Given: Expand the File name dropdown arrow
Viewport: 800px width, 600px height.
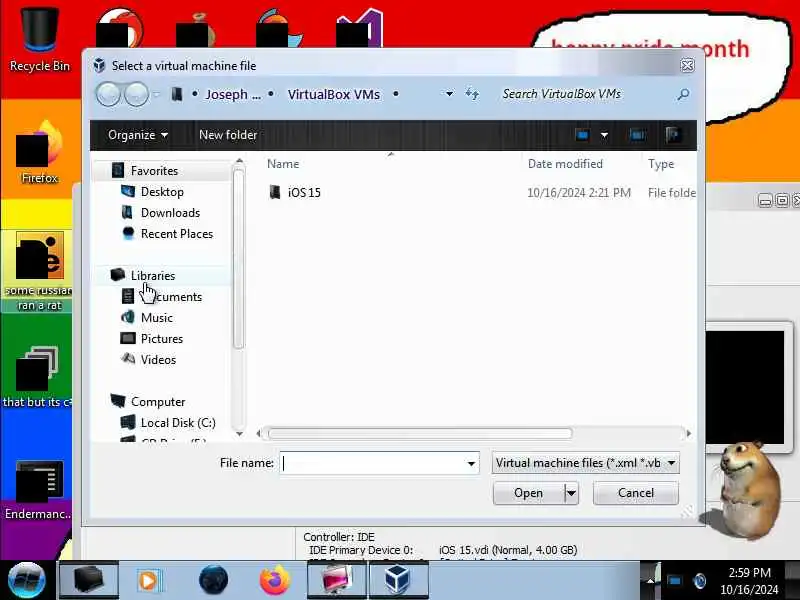Looking at the screenshot, I should pyautogui.click(x=471, y=464).
